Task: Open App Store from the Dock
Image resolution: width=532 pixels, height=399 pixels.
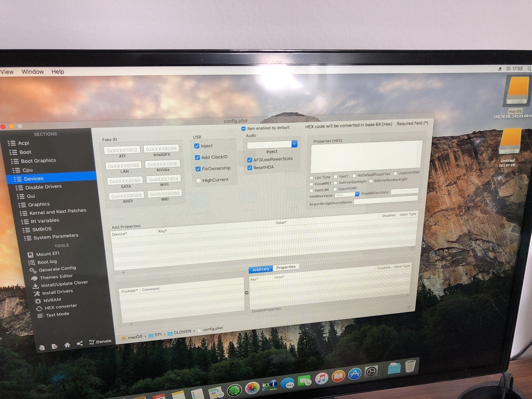Action: [355, 374]
